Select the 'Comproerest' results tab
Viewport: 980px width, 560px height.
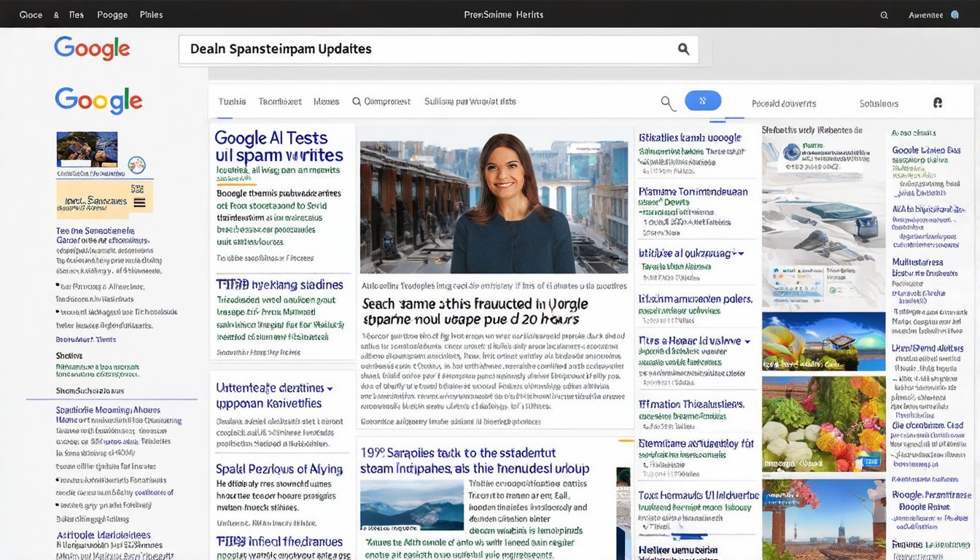pyautogui.click(x=387, y=101)
